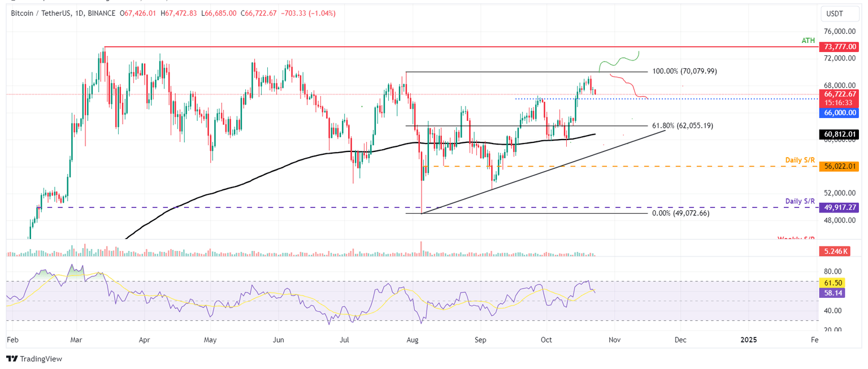Click the purple Daily S/R label 49,917.27
Image resolution: width=868 pixels, height=369 pixels.
pos(838,207)
